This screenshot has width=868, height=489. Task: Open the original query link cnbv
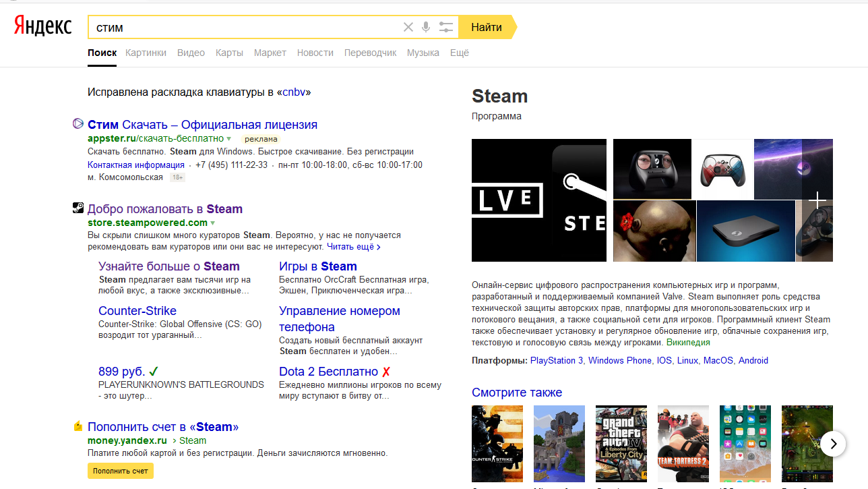pyautogui.click(x=294, y=92)
